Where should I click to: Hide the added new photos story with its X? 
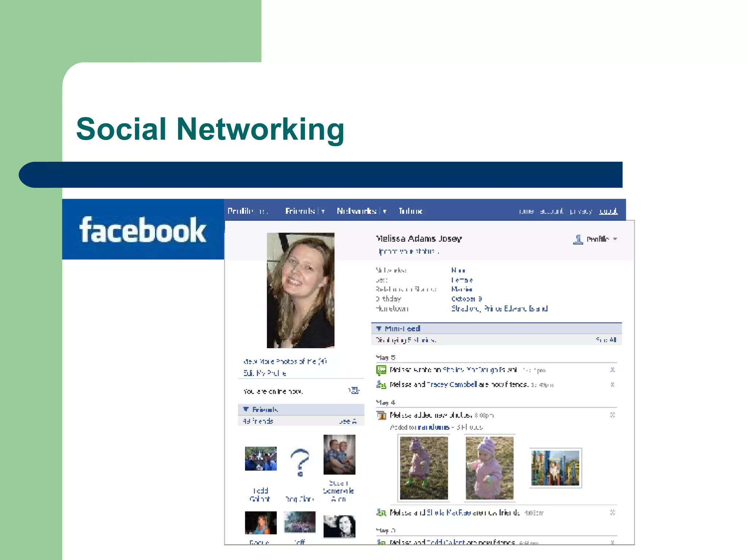pyautogui.click(x=612, y=415)
